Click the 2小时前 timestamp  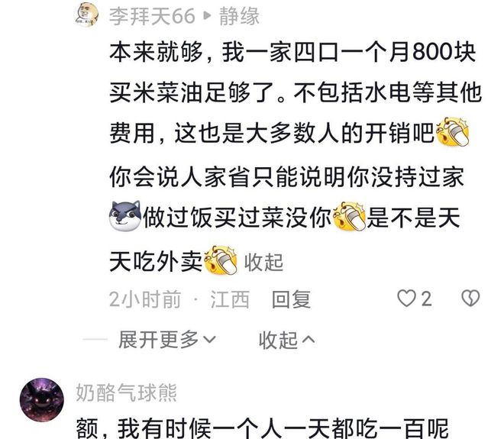[x=145, y=299]
